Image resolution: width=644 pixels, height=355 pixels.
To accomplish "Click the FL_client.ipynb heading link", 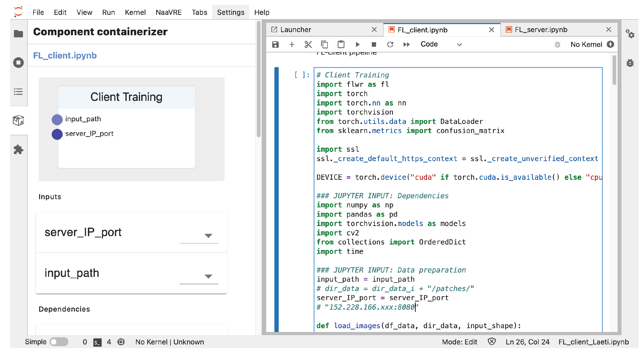I will click(65, 55).
